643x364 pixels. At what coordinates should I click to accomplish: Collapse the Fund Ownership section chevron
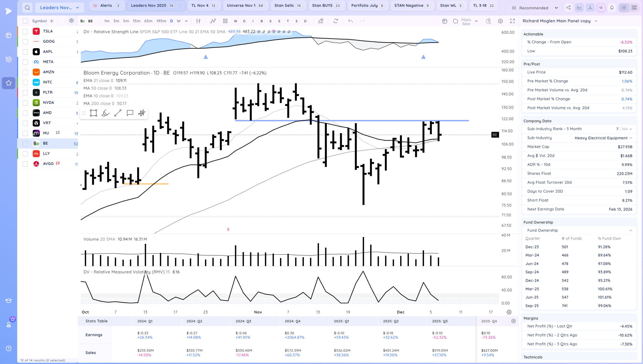[631, 230]
